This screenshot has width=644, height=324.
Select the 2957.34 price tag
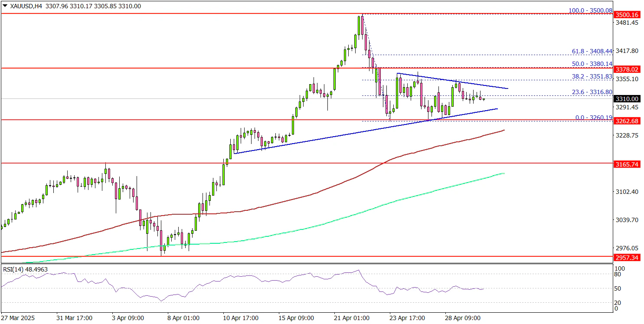627,258
